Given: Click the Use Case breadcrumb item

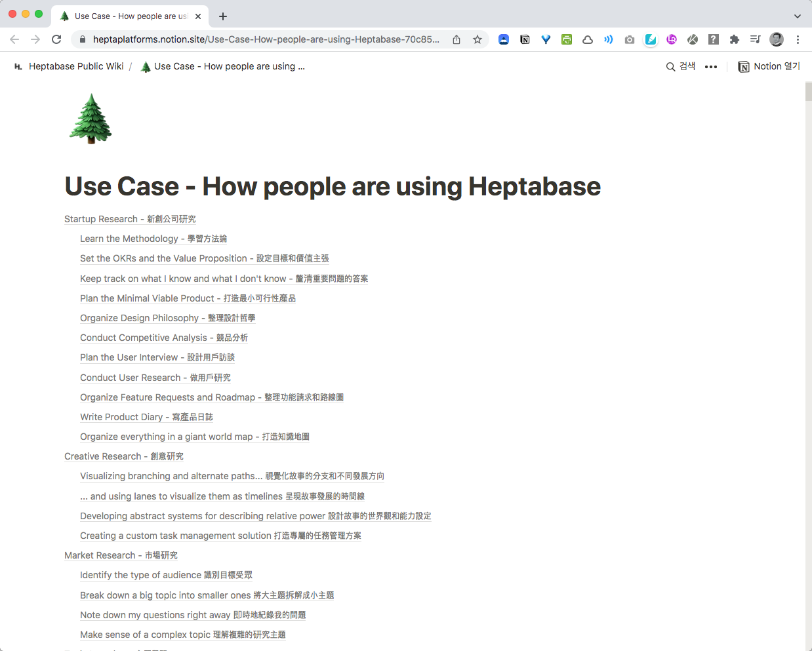Looking at the screenshot, I should [223, 66].
